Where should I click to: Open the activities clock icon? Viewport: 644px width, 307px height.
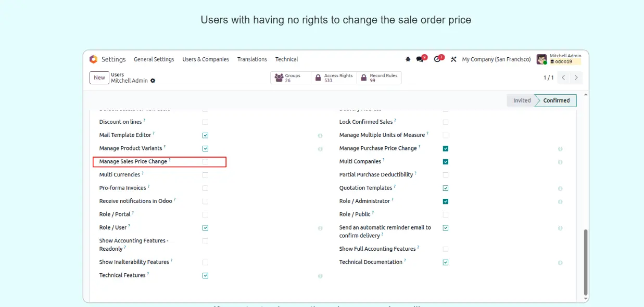[437, 59]
